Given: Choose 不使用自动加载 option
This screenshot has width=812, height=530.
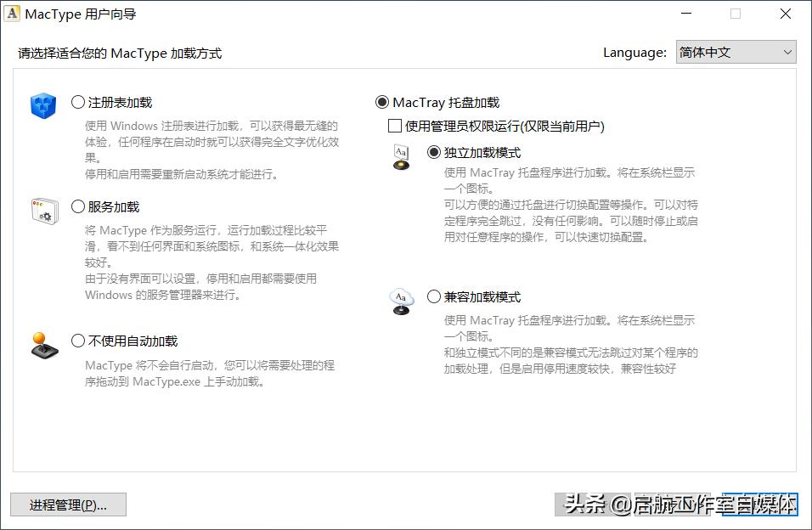Looking at the screenshot, I should tap(77, 341).
